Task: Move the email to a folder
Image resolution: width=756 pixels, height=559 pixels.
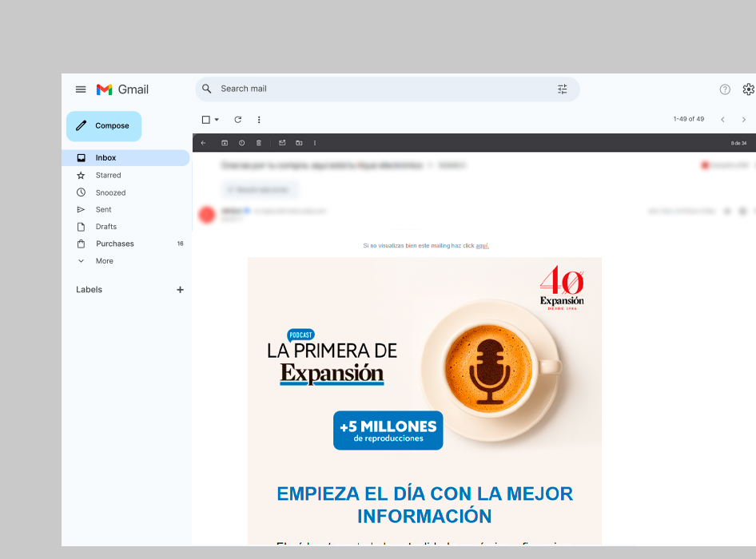Action: click(300, 143)
